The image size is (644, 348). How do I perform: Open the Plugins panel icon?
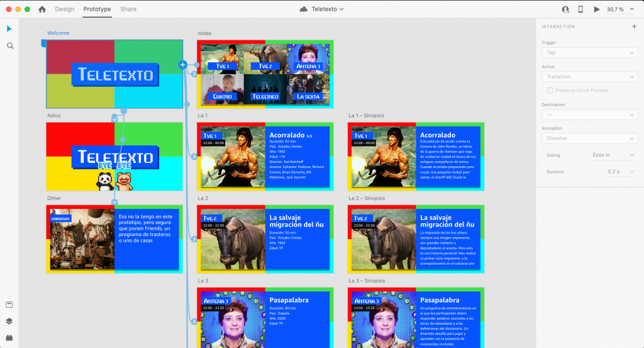[x=9, y=337]
